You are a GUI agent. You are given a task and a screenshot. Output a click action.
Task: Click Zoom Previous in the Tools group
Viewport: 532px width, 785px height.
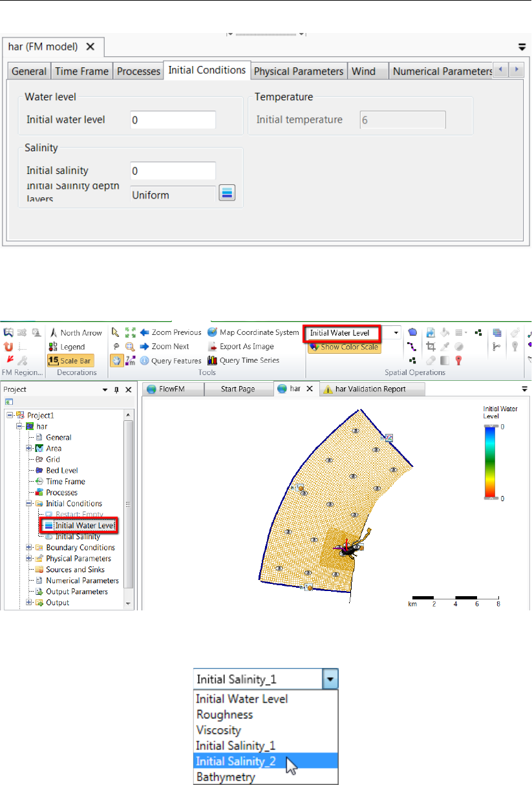click(171, 332)
